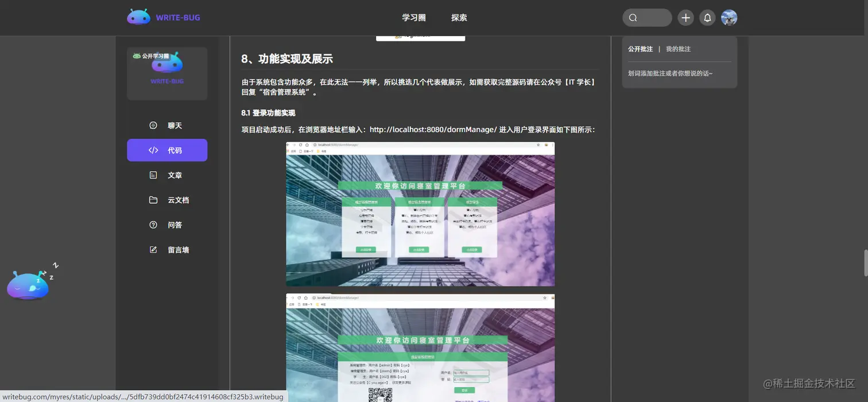Open the WRITE-BUG home text link
The width and height of the screenshot is (868, 402).
click(x=178, y=18)
